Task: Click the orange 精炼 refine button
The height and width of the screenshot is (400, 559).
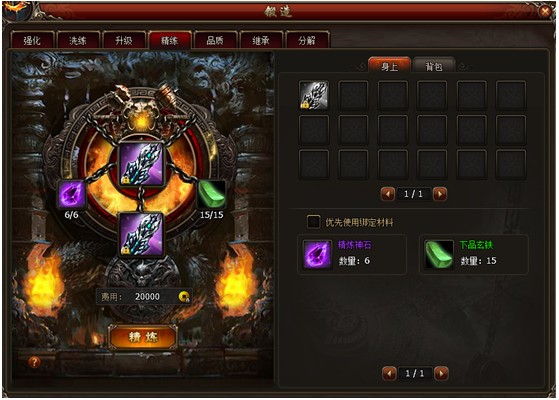Action: [x=143, y=337]
